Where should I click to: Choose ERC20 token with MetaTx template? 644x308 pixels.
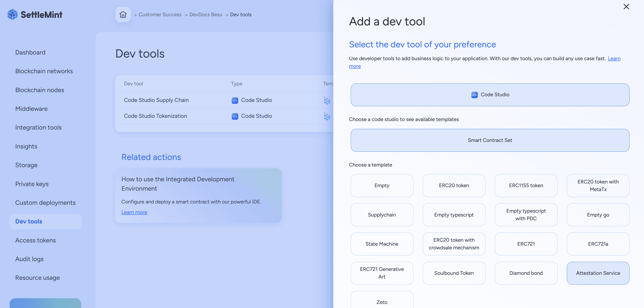pos(598,186)
